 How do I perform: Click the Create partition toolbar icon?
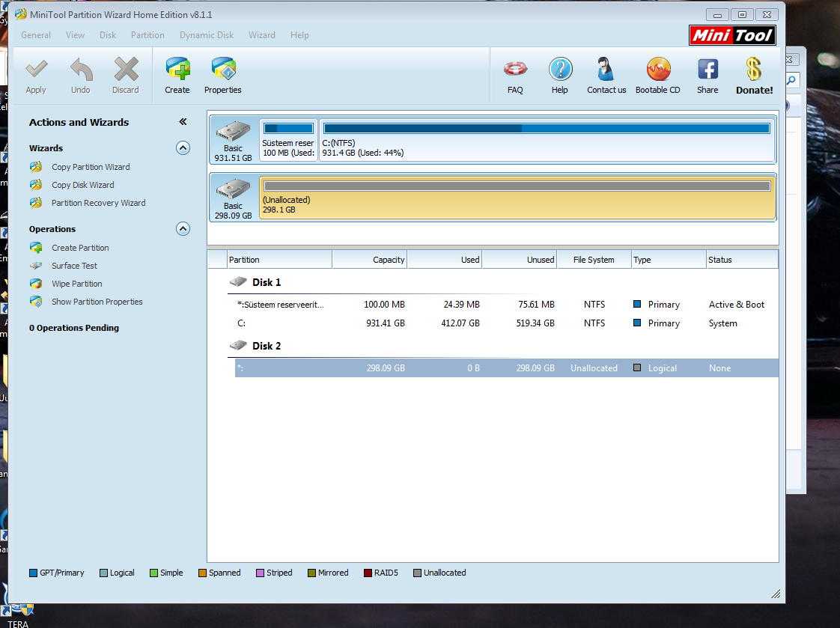click(177, 69)
